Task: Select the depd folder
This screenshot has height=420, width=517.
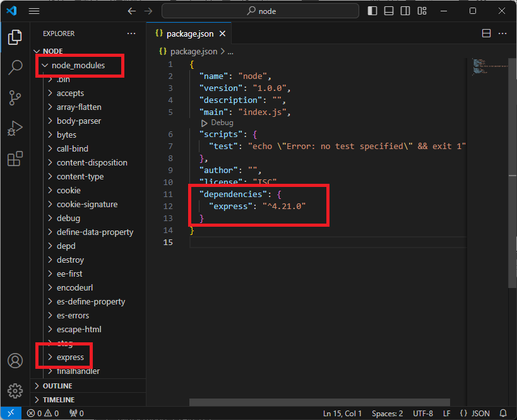Action: point(66,246)
